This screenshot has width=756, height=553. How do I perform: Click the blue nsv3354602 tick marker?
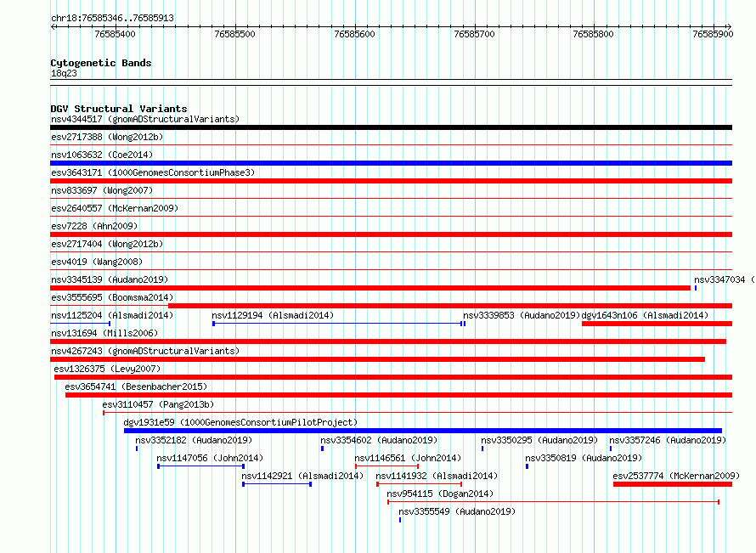322,449
